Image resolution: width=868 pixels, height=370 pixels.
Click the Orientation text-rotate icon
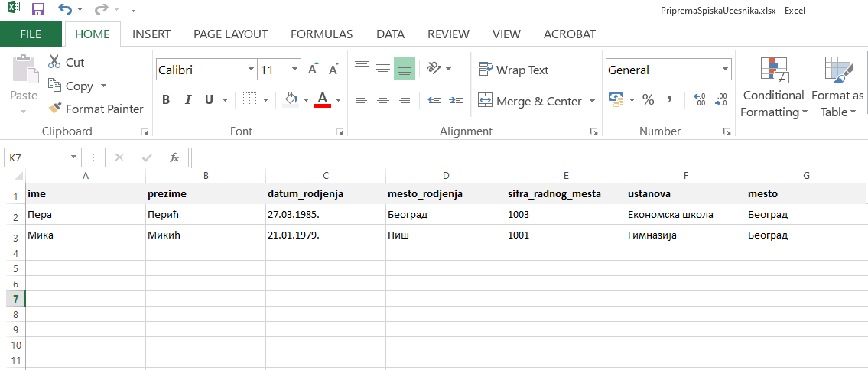click(x=434, y=69)
